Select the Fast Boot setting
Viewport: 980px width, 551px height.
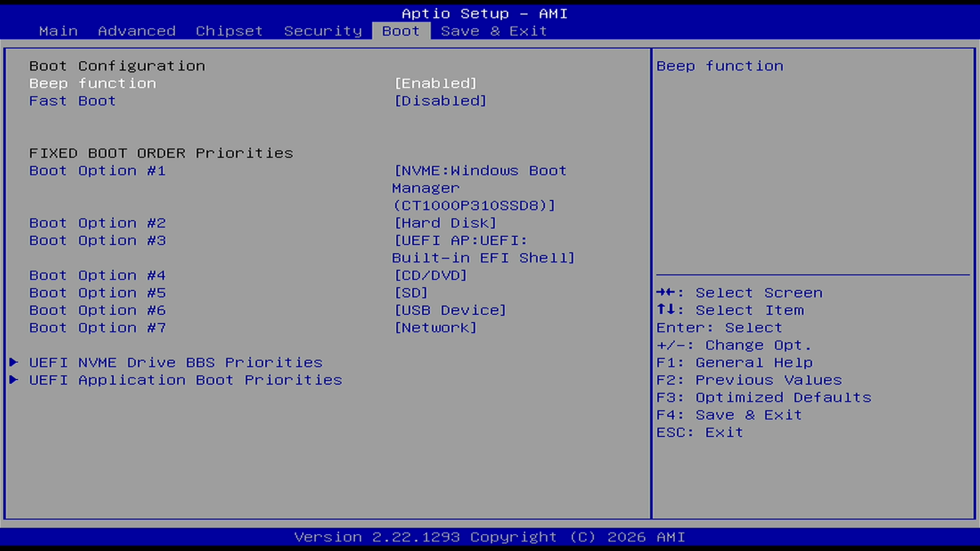coord(72,101)
